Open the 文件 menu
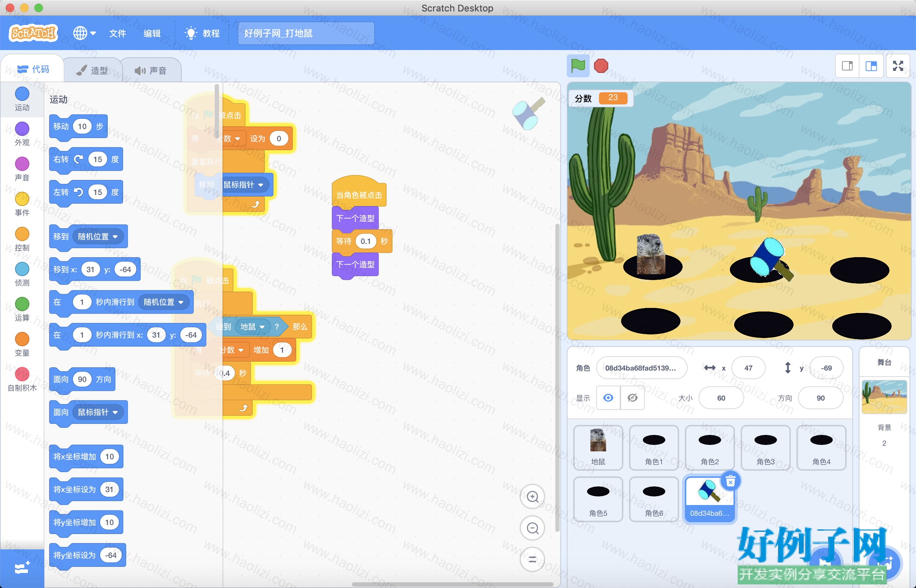This screenshot has height=588, width=916. click(117, 33)
